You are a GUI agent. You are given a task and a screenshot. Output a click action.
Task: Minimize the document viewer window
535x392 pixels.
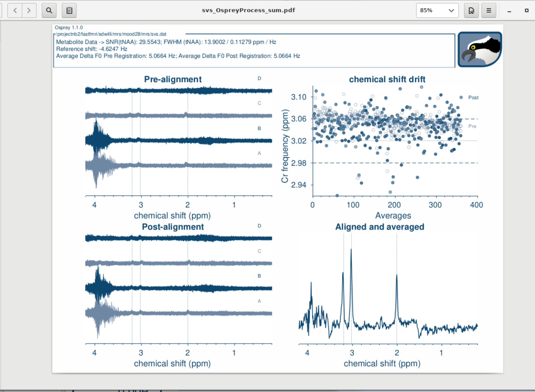(x=509, y=11)
